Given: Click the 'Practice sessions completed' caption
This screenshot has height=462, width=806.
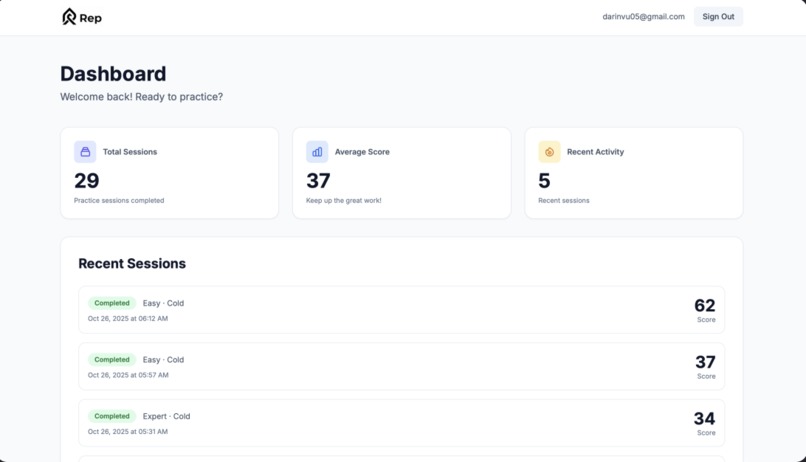Looking at the screenshot, I should [x=119, y=200].
